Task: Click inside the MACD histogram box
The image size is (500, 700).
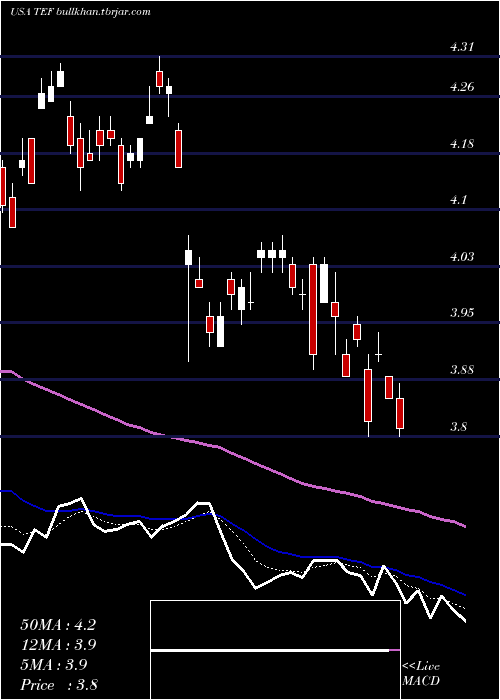Action: coord(275,650)
